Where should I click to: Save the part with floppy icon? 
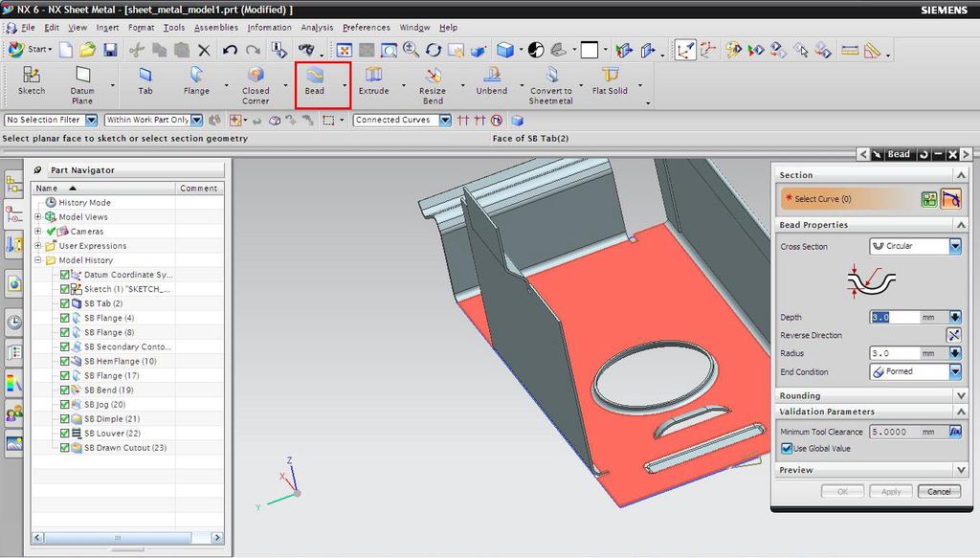[x=111, y=50]
